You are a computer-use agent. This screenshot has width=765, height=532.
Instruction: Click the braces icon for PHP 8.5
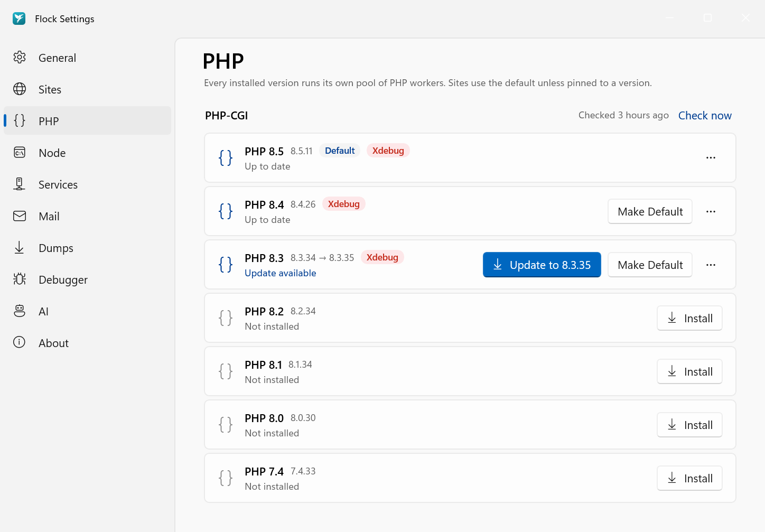(x=226, y=157)
